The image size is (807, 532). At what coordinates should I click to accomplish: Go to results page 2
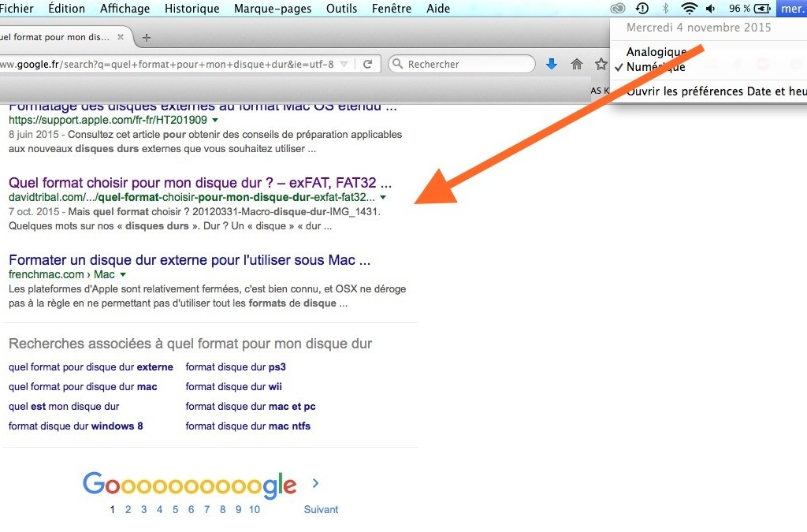(128, 509)
